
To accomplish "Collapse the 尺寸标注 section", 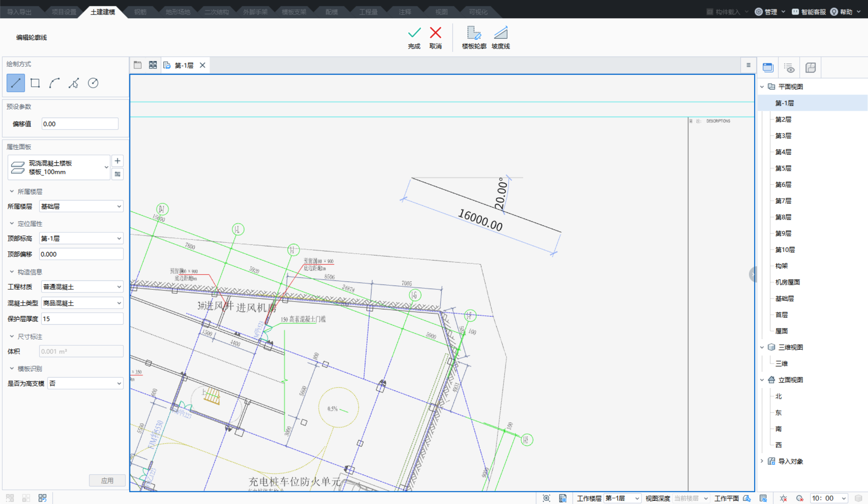I will [x=12, y=336].
